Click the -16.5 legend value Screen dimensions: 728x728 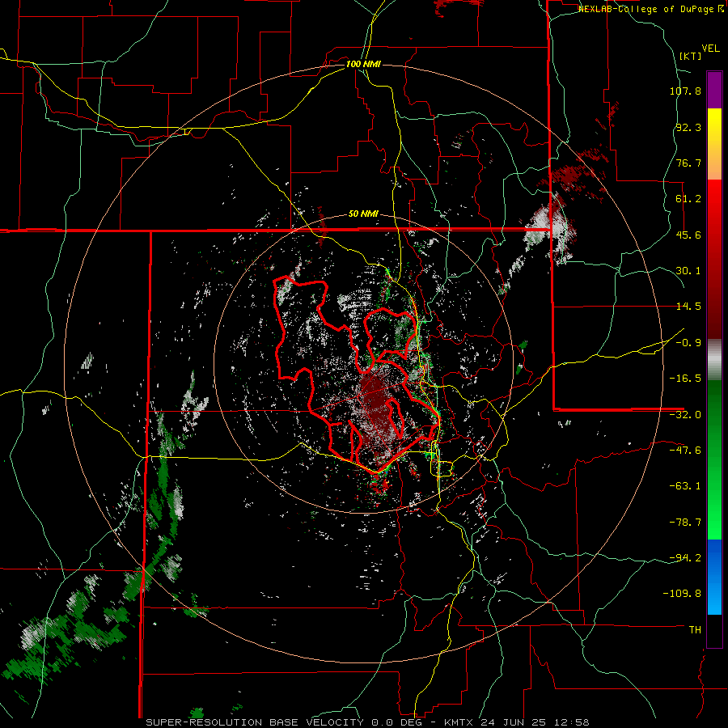pyautogui.click(x=685, y=379)
